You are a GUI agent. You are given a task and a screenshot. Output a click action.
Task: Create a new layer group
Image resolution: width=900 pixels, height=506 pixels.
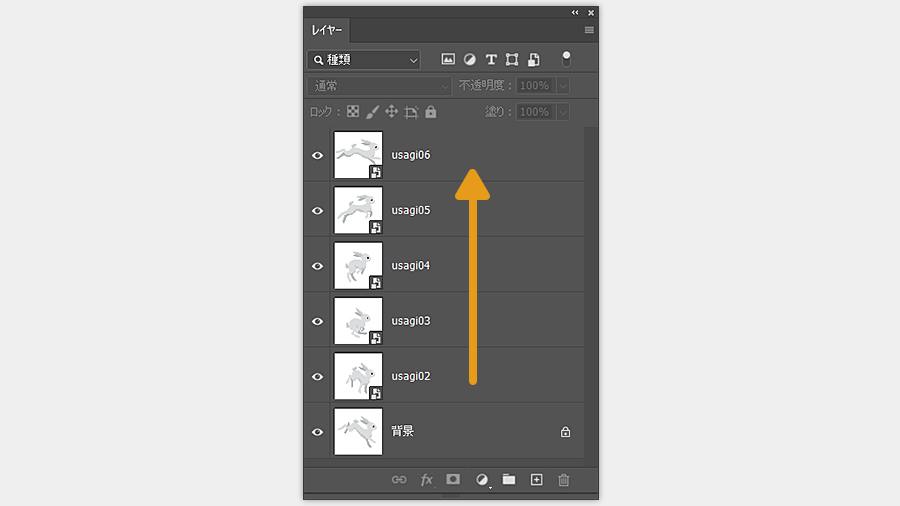509,479
